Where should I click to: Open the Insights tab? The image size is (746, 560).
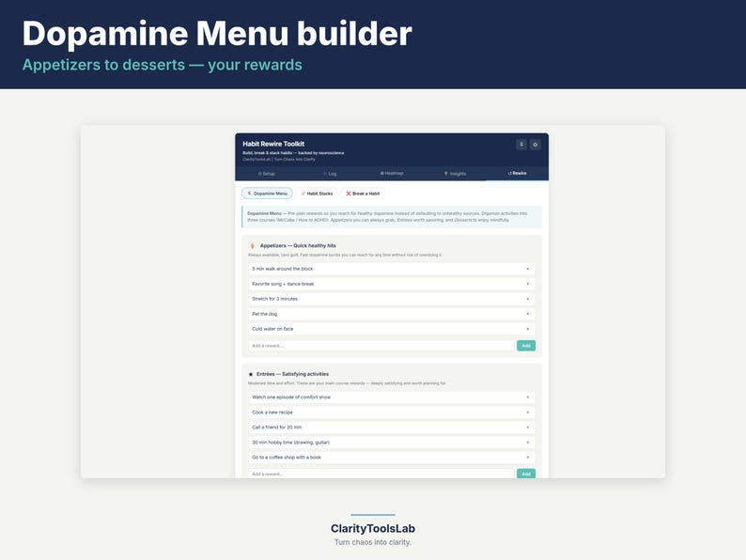click(x=455, y=174)
